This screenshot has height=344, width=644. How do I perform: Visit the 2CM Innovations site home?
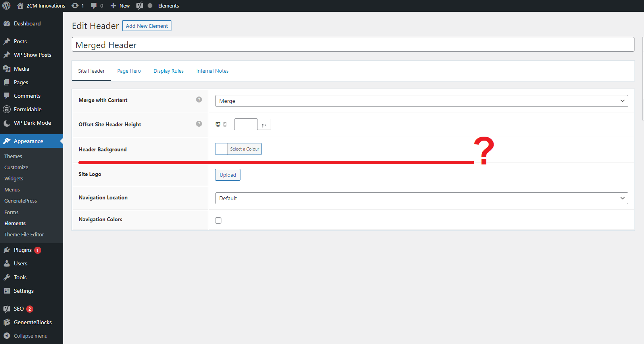coord(20,6)
